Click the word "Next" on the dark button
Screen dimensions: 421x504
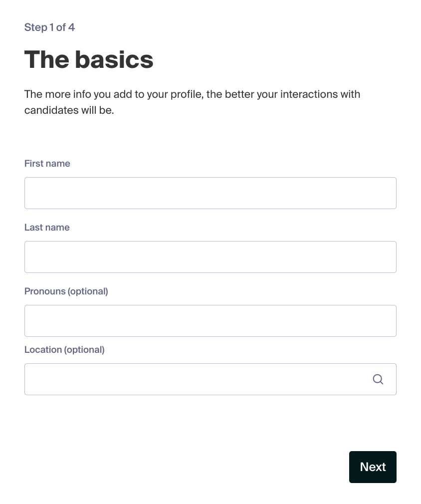(373, 467)
